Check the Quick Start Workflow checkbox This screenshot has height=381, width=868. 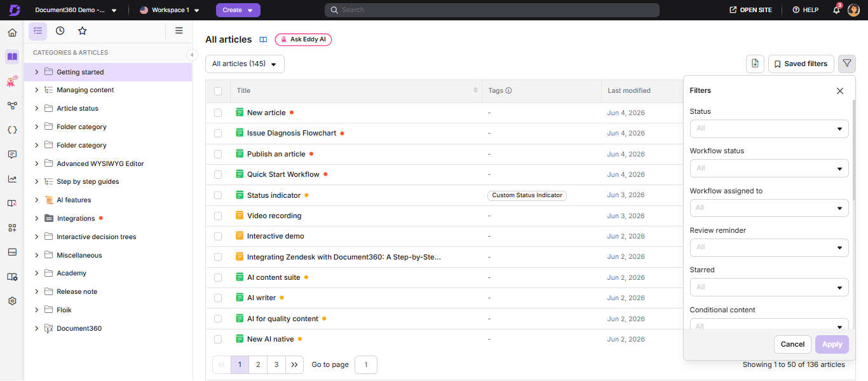click(x=218, y=174)
